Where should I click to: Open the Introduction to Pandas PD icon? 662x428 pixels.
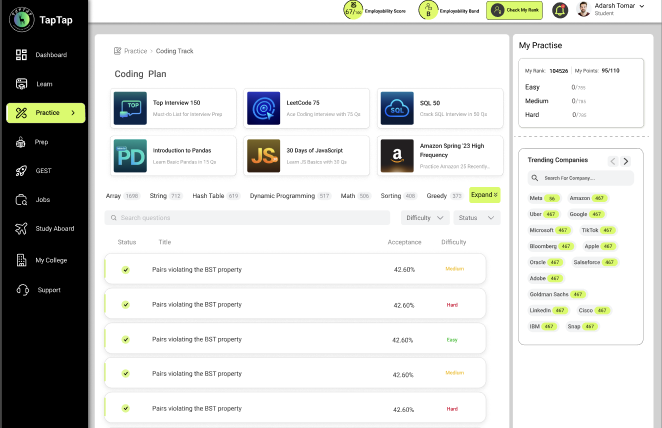click(x=130, y=156)
